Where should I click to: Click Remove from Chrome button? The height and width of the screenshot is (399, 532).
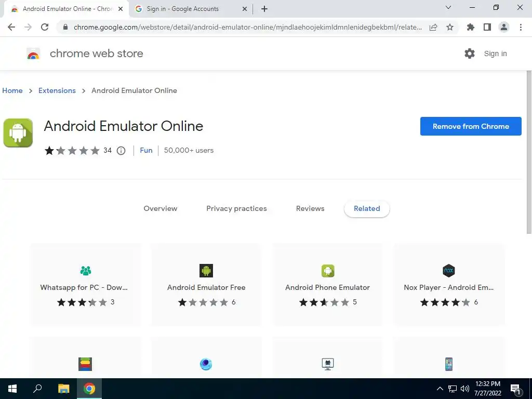coord(471,126)
